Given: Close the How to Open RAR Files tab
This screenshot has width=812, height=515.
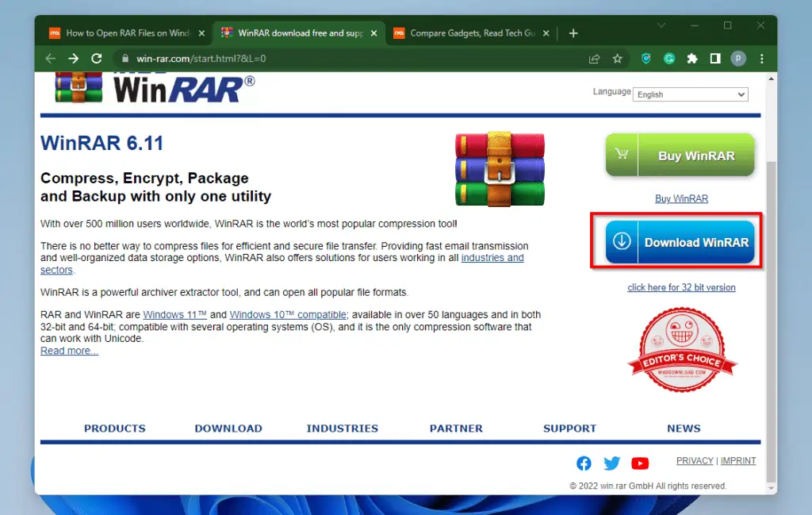Looking at the screenshot, I should coord(201,33).
